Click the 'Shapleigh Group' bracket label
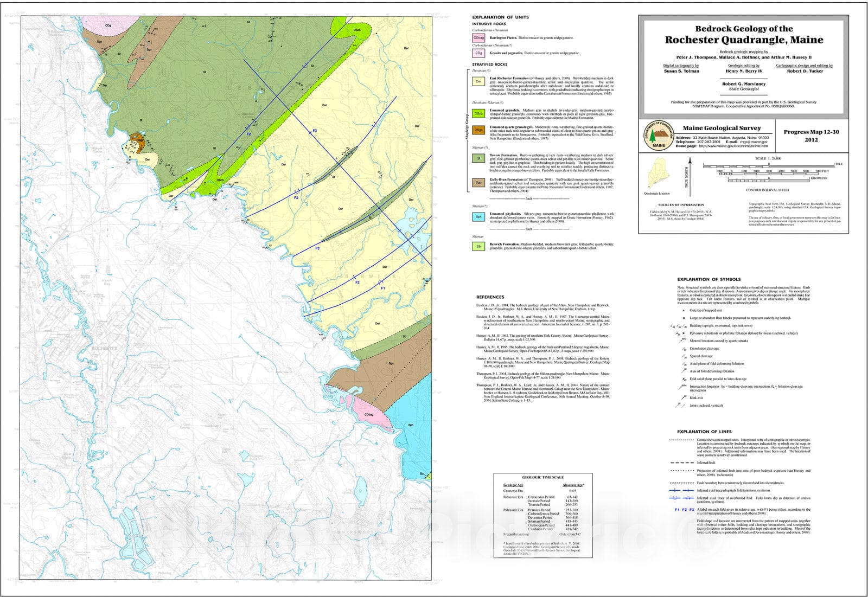Screen dimensions: 868x597 pyautogui.click(x=467, y=126)
